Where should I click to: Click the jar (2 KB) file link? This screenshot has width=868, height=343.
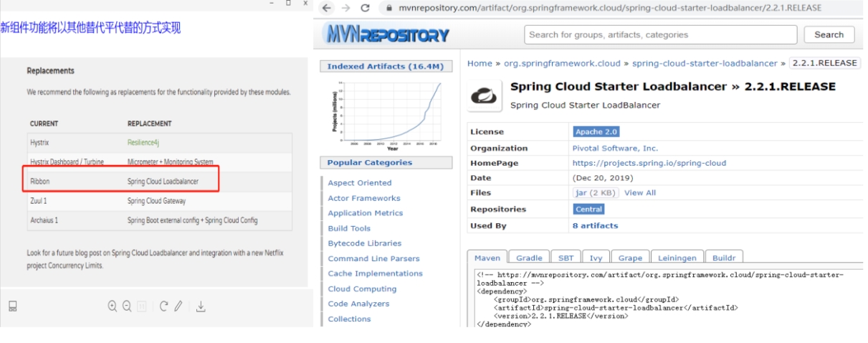[x=594, y=192]
